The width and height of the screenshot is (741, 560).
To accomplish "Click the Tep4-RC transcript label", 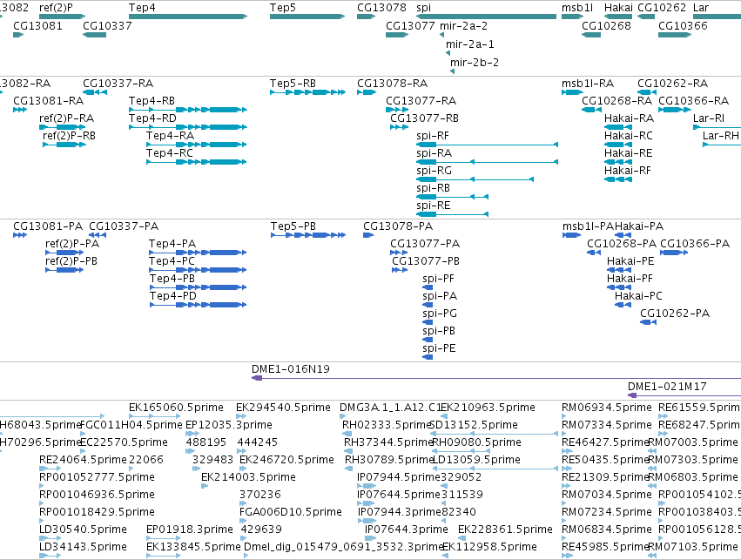I will pyautogui.click(x=170, y=153).
